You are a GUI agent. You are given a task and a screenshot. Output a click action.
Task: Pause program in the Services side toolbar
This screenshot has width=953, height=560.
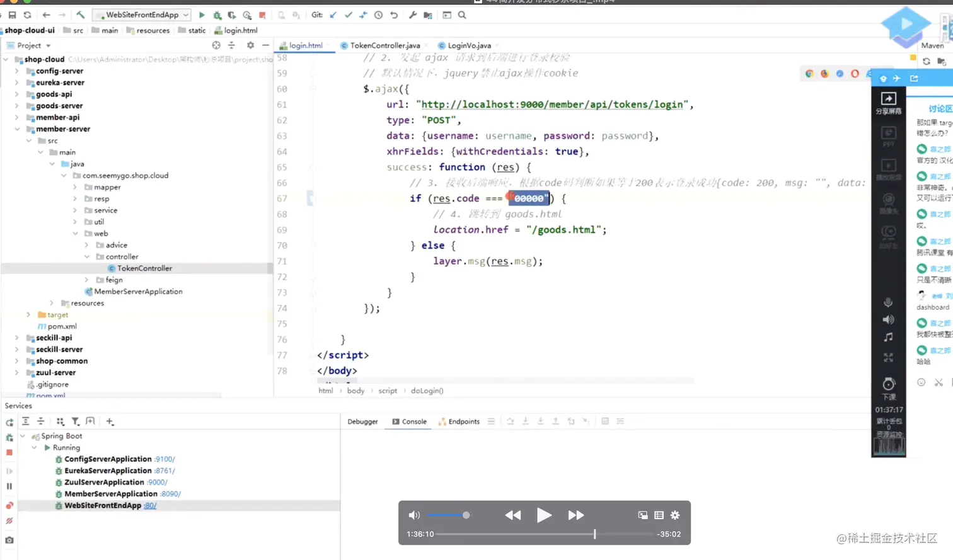(9, 486)
